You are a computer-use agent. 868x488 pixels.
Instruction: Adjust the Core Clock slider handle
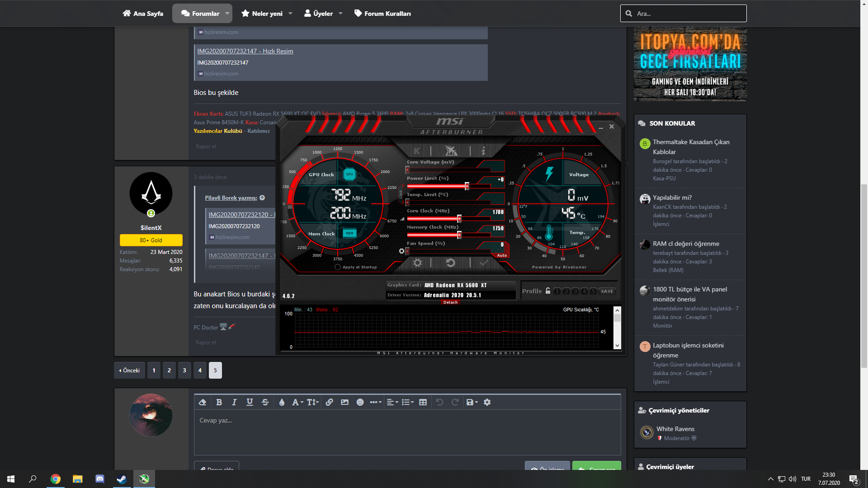(459, 219)
